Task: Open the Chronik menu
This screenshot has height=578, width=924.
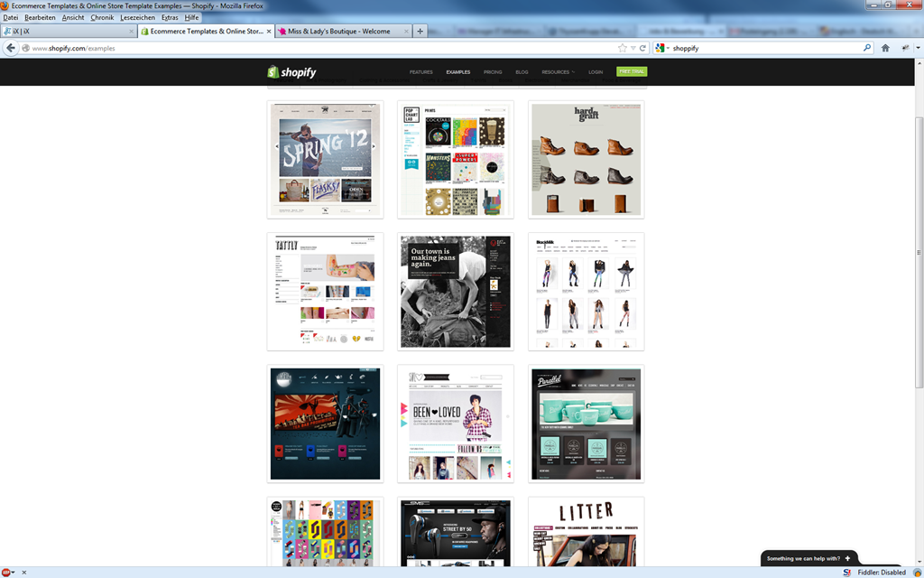Action: [x=103, y=18]
